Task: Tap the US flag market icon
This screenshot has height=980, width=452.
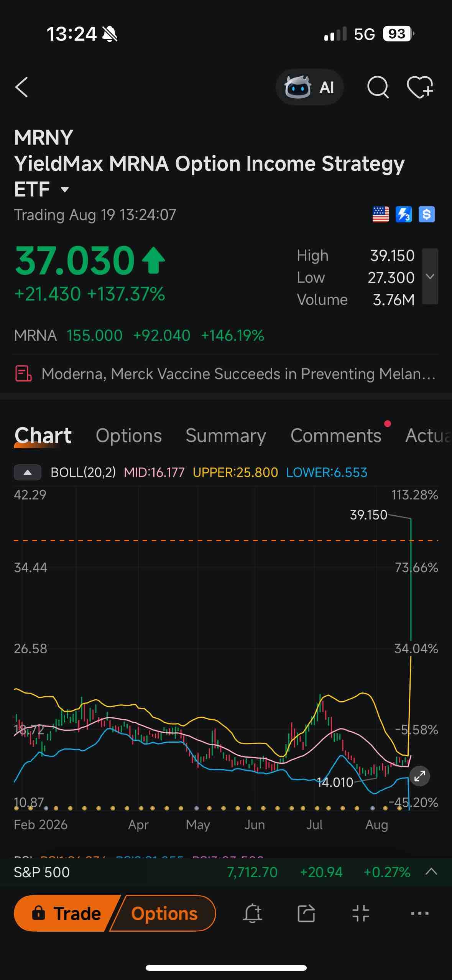Action: click(380, 215)
